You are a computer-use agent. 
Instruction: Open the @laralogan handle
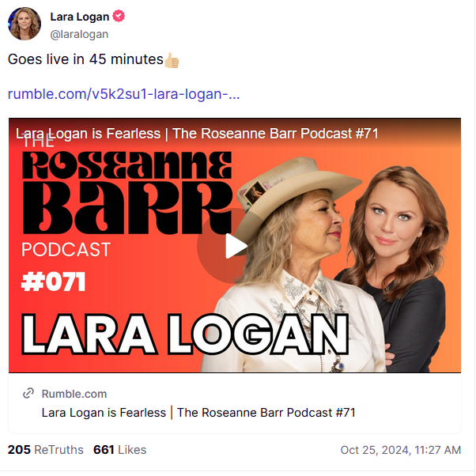point(79,34)
